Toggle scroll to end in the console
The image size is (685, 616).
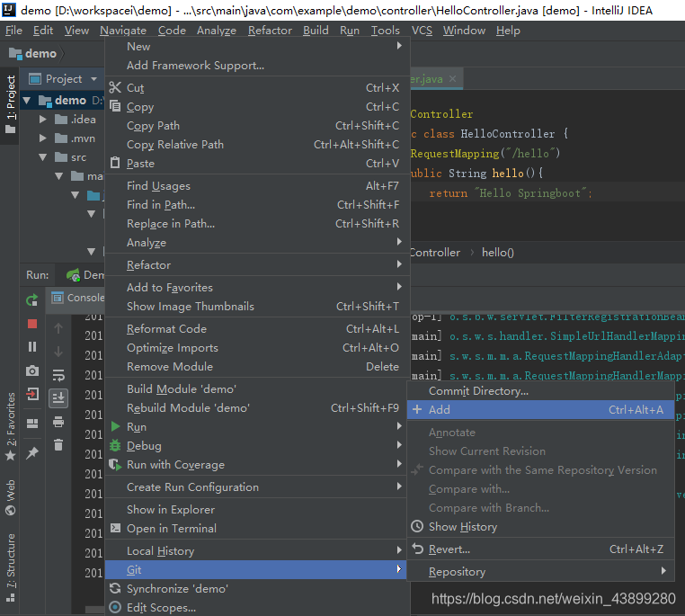click(x=58, y=398)
